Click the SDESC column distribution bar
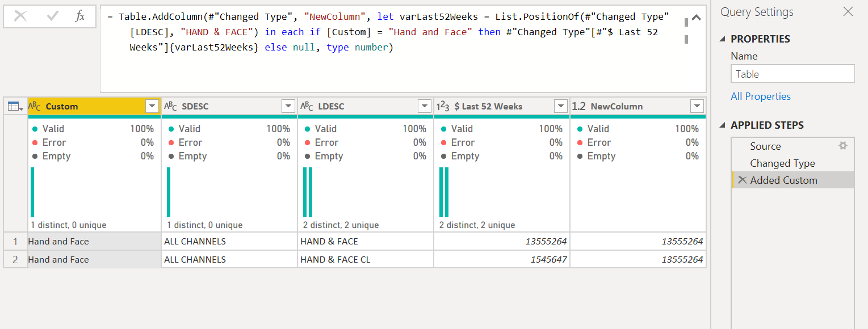This screenshot has width=868, height=329. [169, 192]
